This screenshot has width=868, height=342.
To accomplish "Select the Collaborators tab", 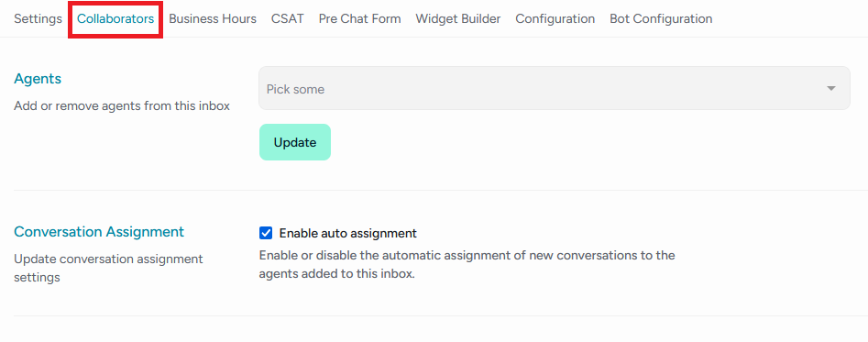I will (x=115, y=19).
